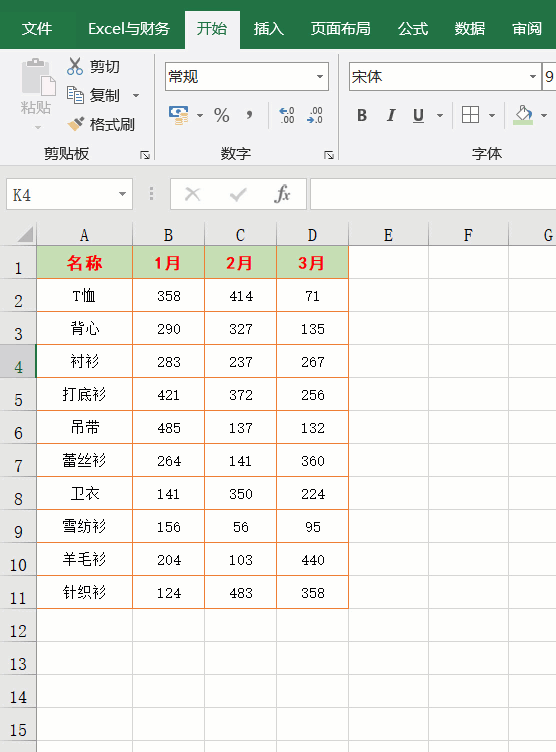The width and height of the screenshot is (556, 752).
Task: Select row 12 header
Action: (x=18, y=625)
